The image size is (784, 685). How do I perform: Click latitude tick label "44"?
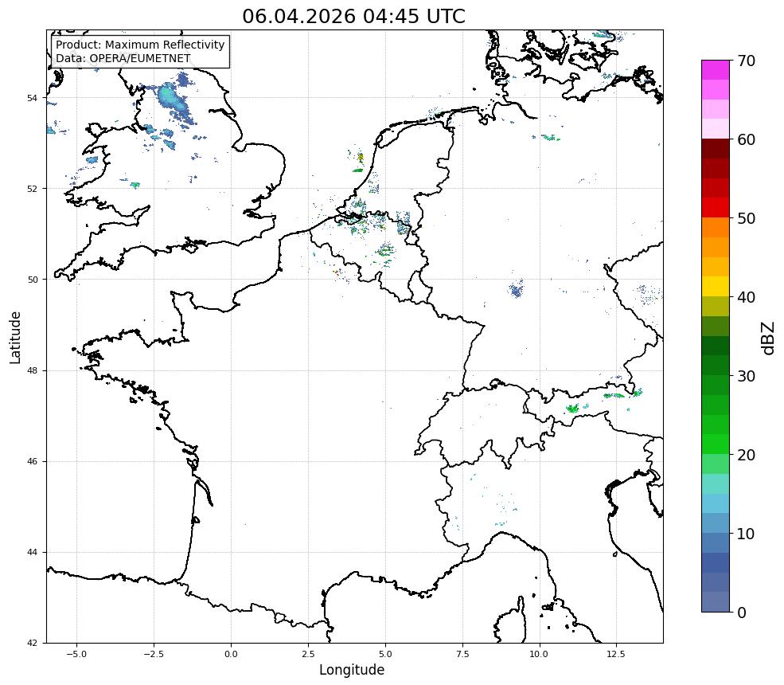click(32, 553)
